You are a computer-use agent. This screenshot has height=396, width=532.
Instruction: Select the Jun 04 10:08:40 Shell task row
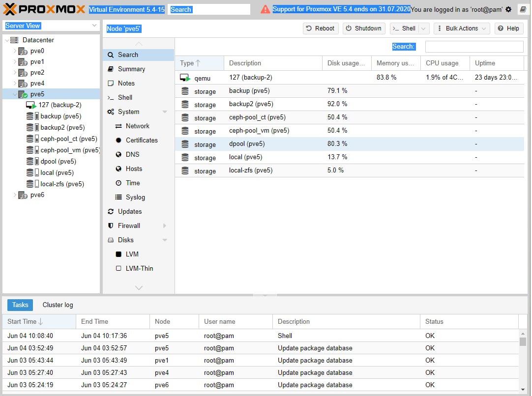261,336
